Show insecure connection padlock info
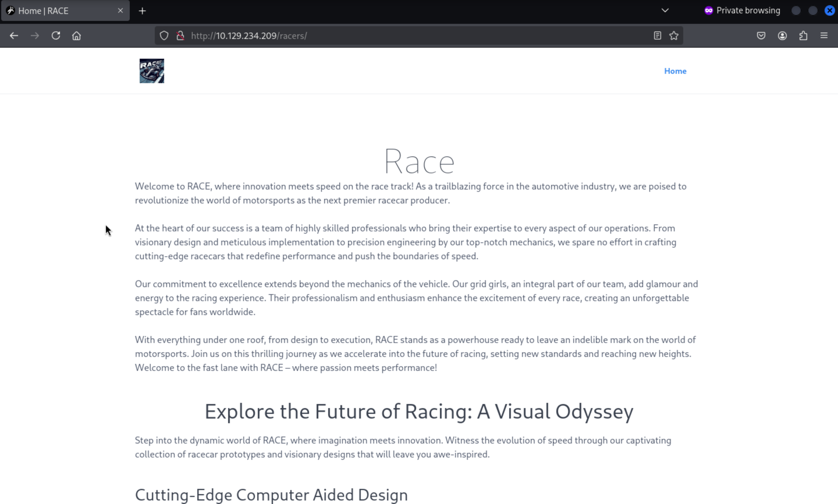This screenshot has width=838, height=504. pos(180,36)
